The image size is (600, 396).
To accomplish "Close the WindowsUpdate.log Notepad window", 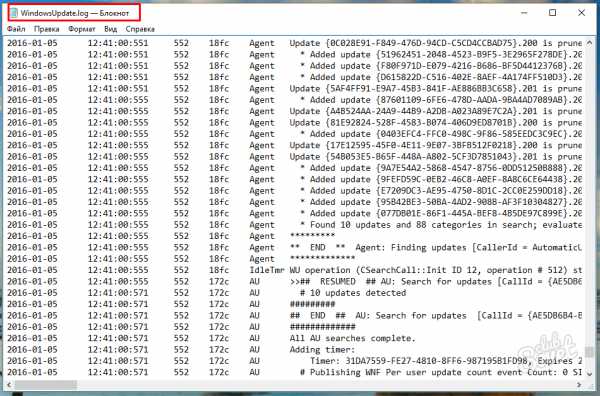I will point(581,13).
